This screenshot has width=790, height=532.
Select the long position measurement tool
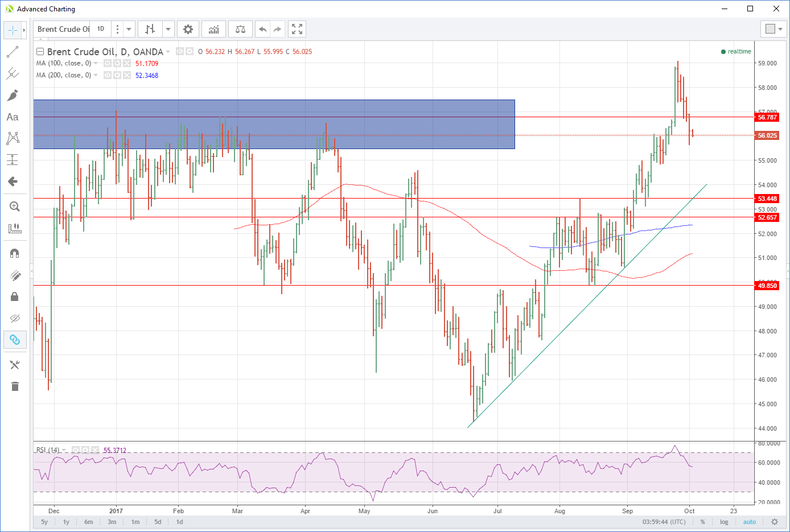pos(13,160)
